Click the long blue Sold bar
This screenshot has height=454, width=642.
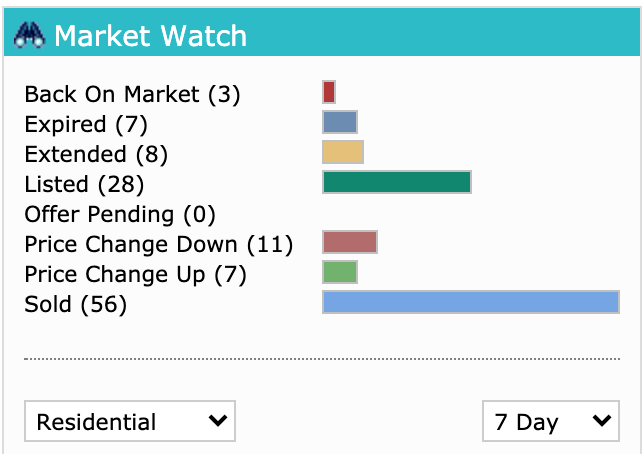[x=471, y=302]
